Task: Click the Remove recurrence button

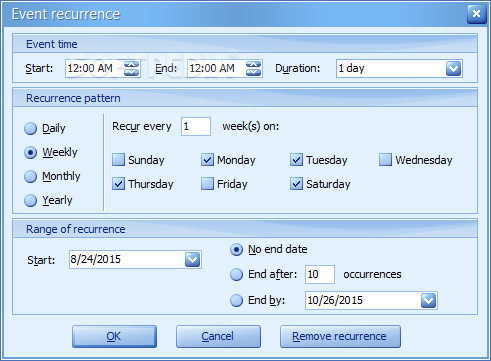Action: [340, 337]
